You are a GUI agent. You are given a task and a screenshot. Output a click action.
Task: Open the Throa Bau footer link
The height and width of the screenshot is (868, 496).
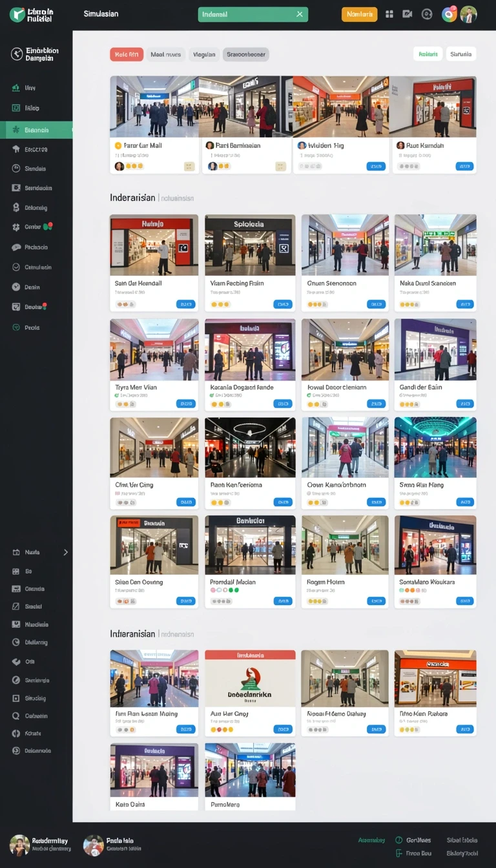click(x=413, y=854)
